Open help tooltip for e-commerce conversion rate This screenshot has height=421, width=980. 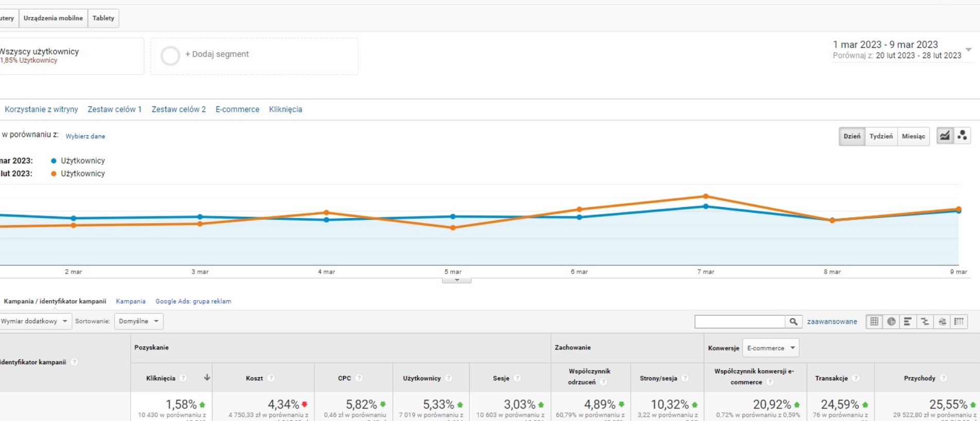[x=770, y=382]
